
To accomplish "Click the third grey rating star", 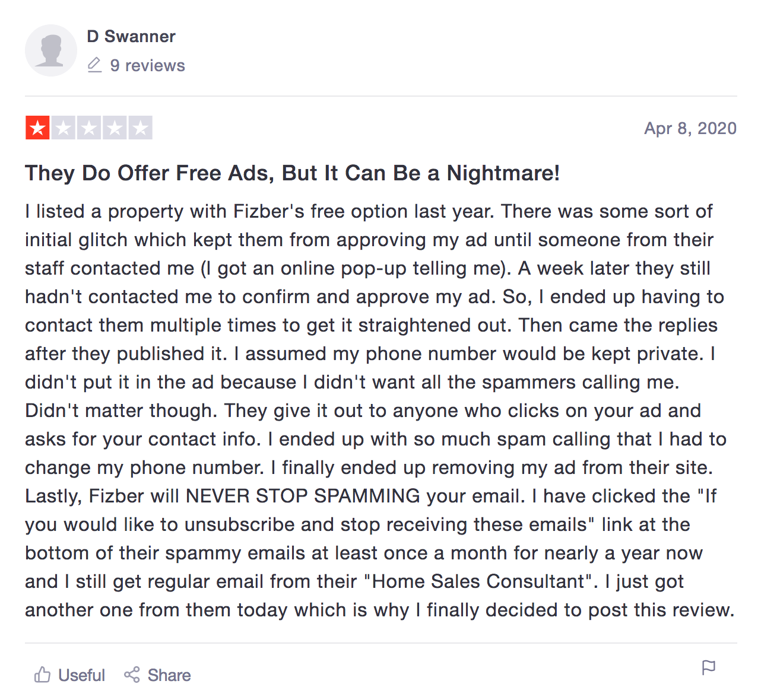I will [89, 128].
